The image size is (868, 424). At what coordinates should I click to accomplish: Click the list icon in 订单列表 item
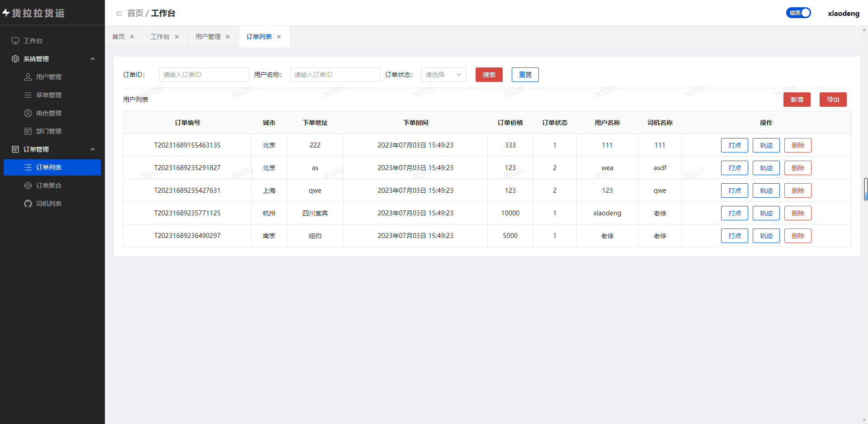28,167
